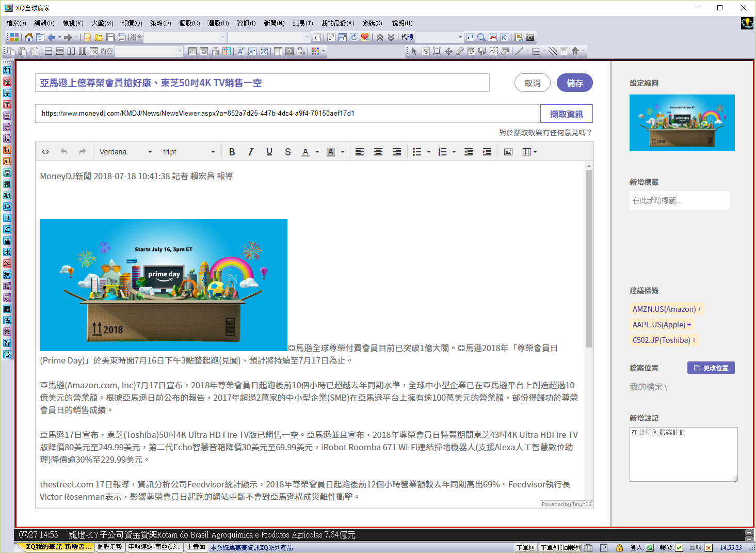Image resolution: width=756 pixels, height=553 pixels.
Task: Open the 選股(B) menu
Action: 218,23
